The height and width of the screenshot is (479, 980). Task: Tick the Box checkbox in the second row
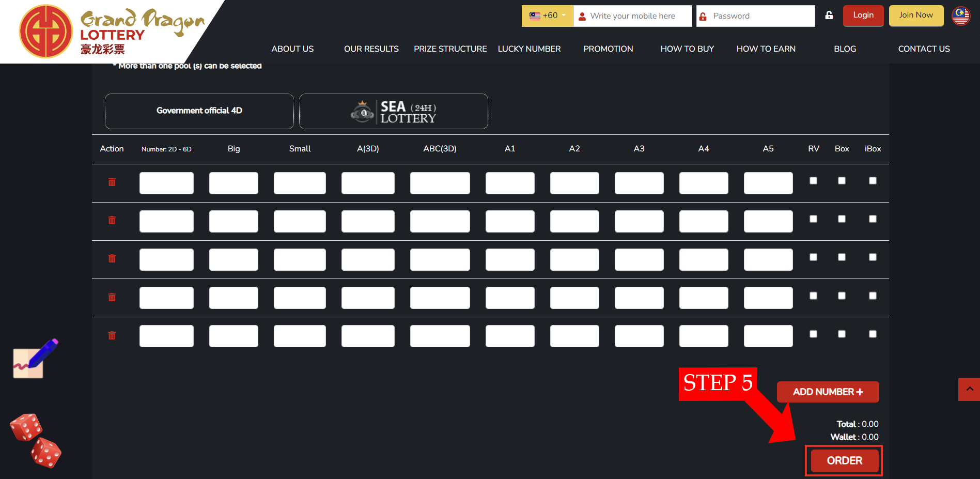[842, 219]
